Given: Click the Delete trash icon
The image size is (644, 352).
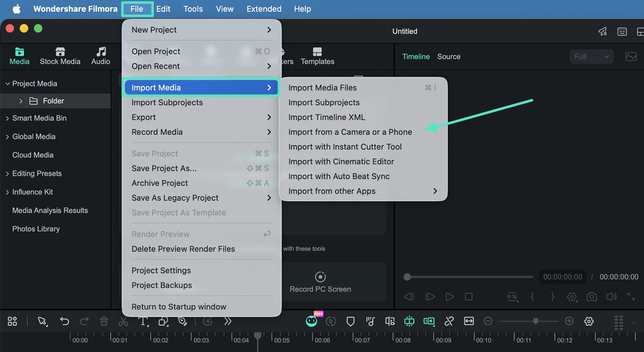Looking at the screenshot, I should [104, 321].
